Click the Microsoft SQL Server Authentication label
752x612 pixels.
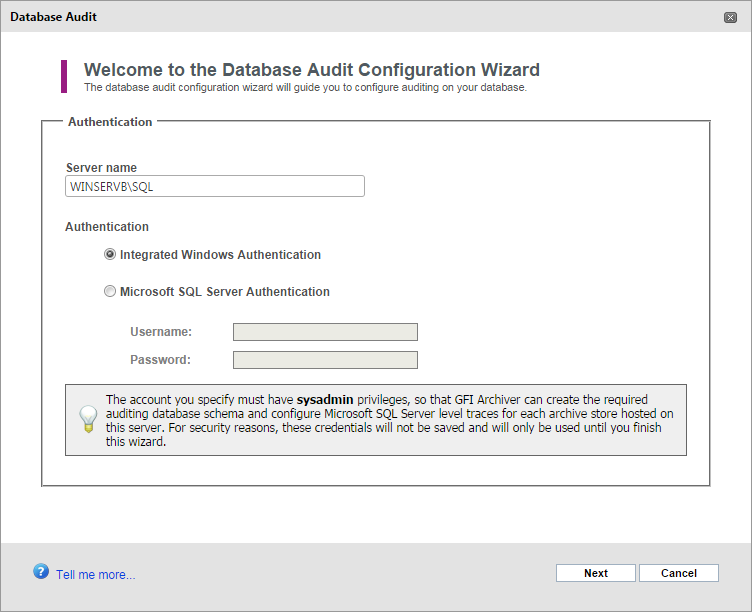(224, 292)
